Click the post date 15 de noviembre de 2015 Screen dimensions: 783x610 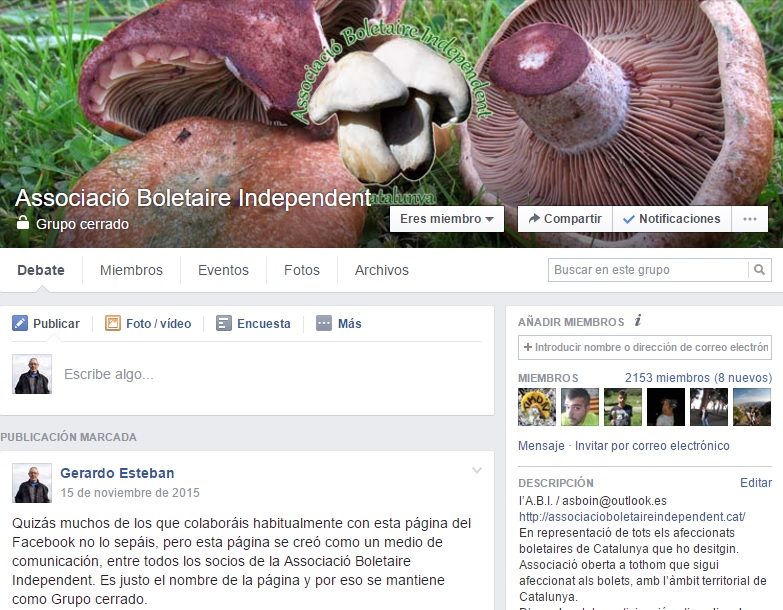130,493
